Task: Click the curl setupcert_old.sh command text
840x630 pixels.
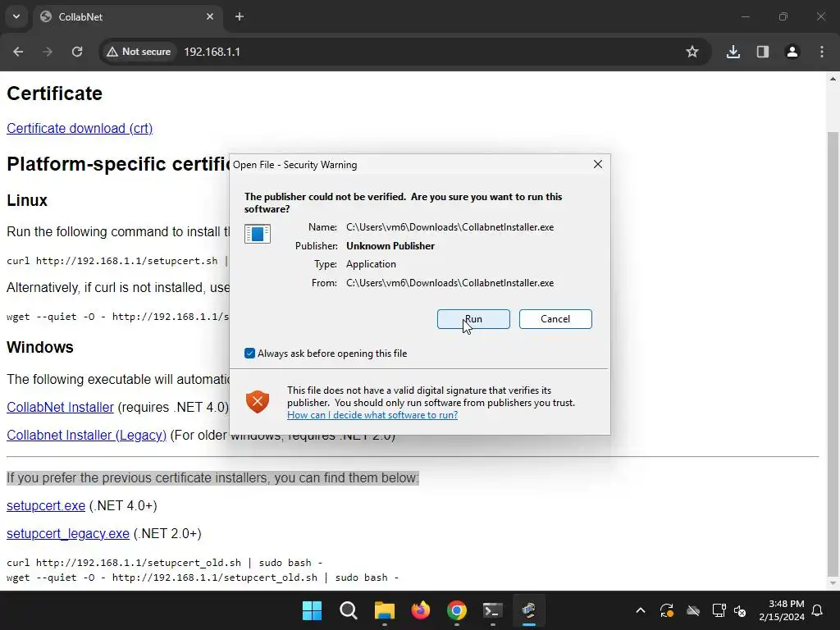Action: tap(164, 563)
